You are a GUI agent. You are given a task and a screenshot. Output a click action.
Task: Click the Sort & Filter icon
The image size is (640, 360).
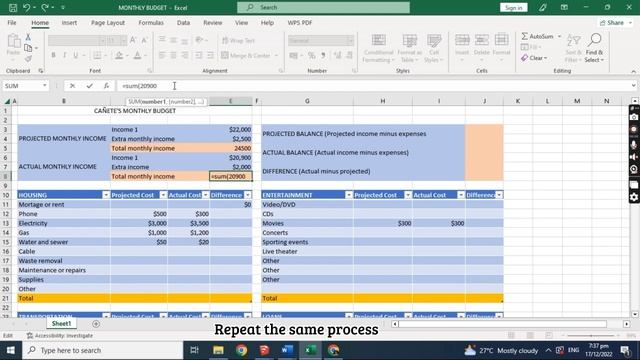(x=573, y=40)
